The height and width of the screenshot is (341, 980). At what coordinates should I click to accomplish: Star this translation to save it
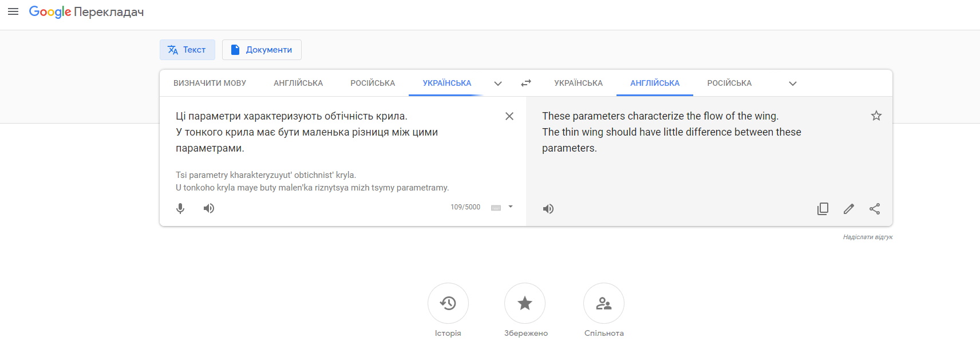coord(876,116)
